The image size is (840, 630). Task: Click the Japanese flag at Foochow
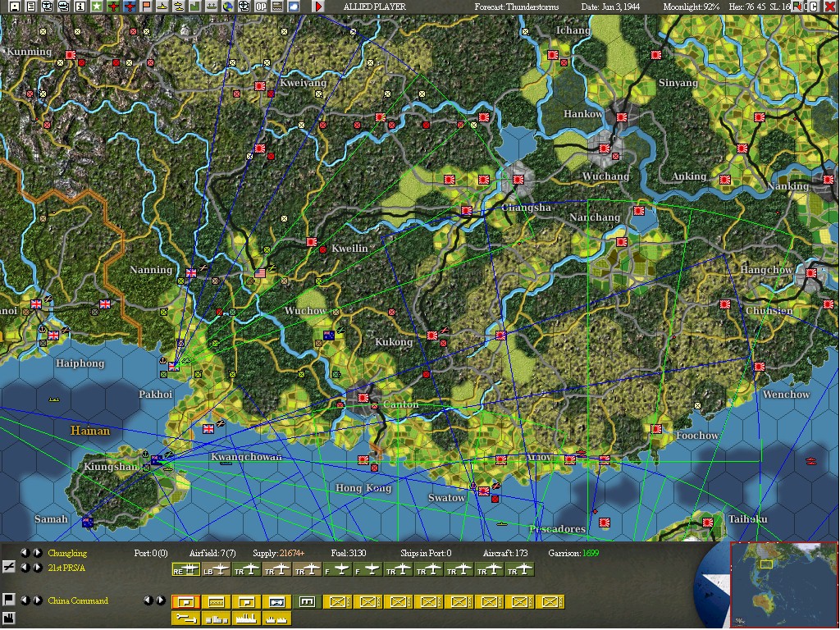[656, 429]
